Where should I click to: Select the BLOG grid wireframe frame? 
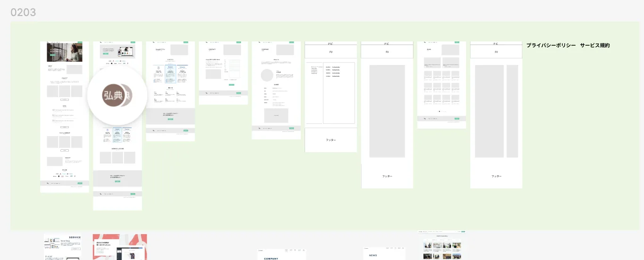tap(442, 85)
